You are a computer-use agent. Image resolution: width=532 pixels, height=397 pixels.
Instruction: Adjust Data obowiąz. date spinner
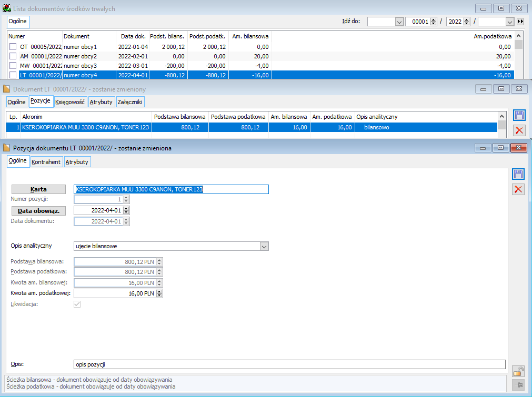pyautogui.click(x=126, y=210)
